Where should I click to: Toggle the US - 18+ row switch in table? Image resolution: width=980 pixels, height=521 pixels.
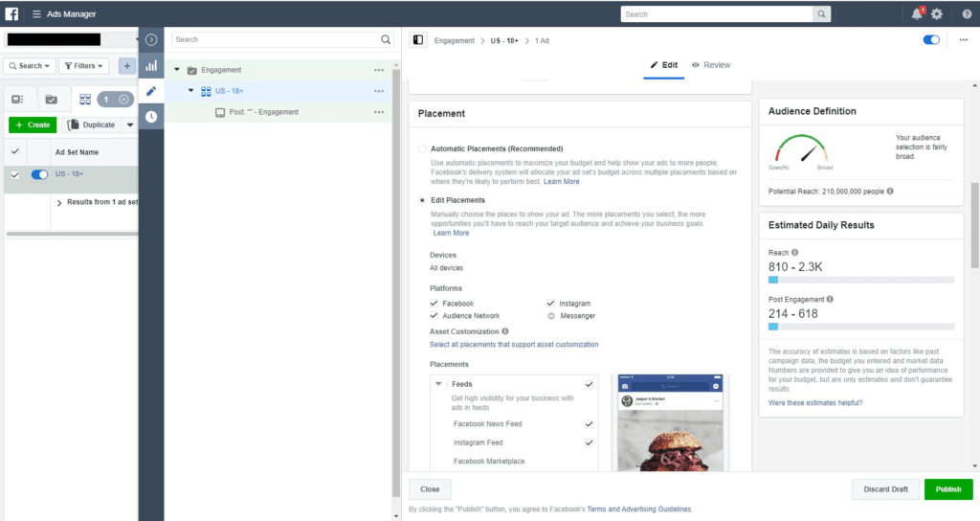[x=39, y=174]
